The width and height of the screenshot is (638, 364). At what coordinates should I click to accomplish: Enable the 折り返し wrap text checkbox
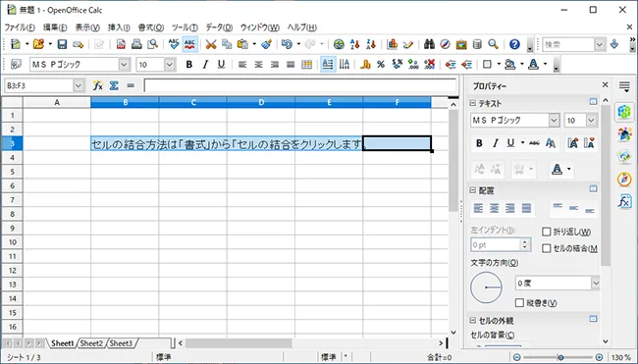point(547,232)
